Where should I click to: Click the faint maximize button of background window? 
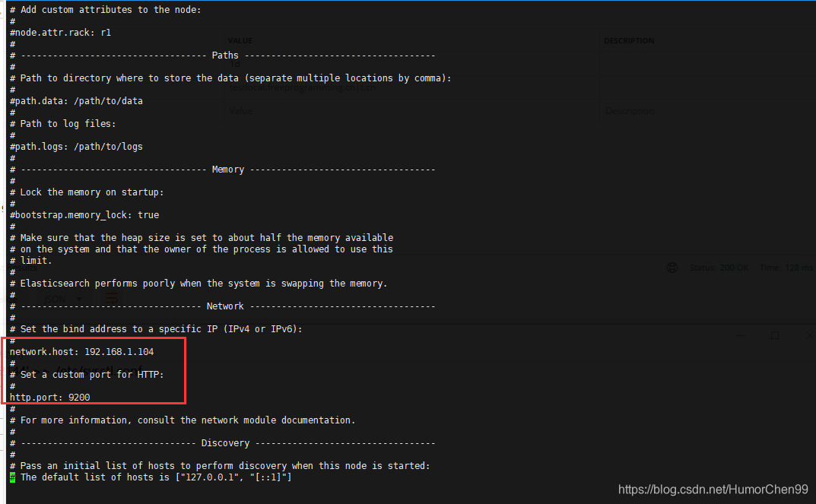coord(775,335)
